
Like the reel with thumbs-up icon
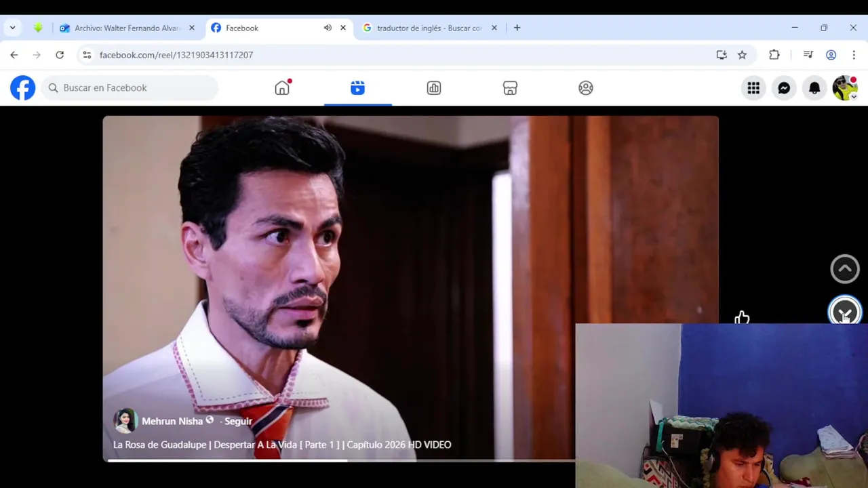(742, 317)
